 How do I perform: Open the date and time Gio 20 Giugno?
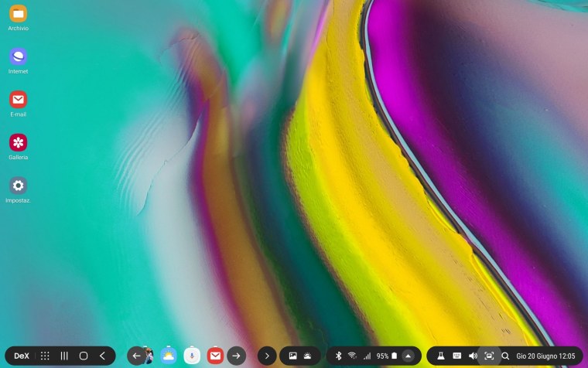pos(546,356)
